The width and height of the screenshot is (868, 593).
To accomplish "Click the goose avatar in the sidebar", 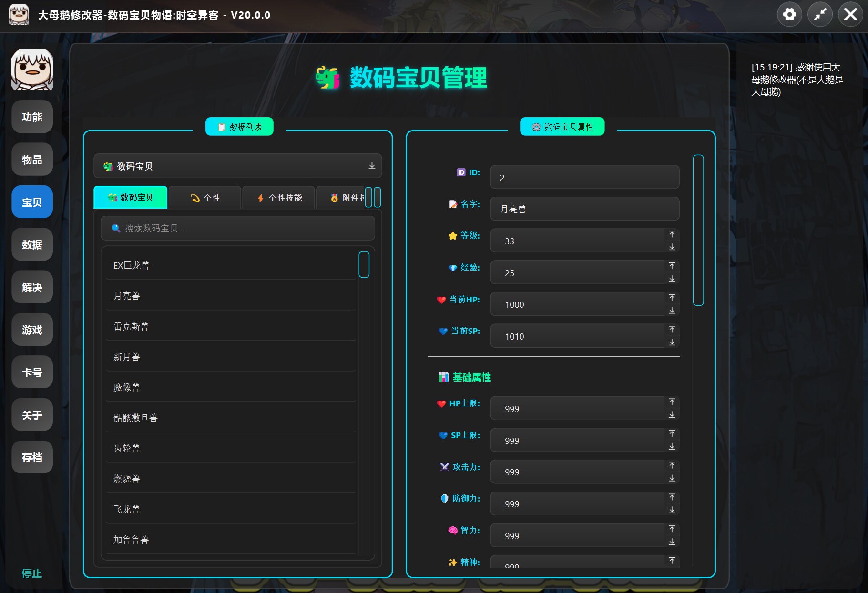I will (32, 70).
